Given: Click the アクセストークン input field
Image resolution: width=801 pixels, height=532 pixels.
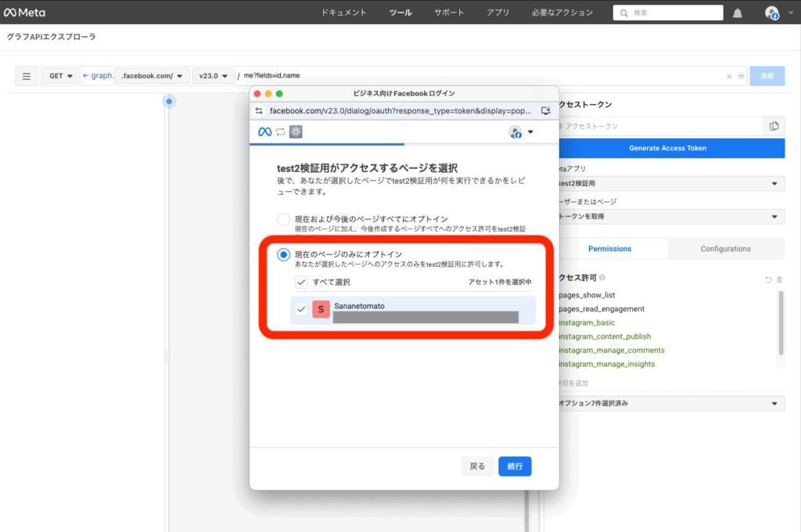Looking at the screenshot, I should tap(661, 126).
